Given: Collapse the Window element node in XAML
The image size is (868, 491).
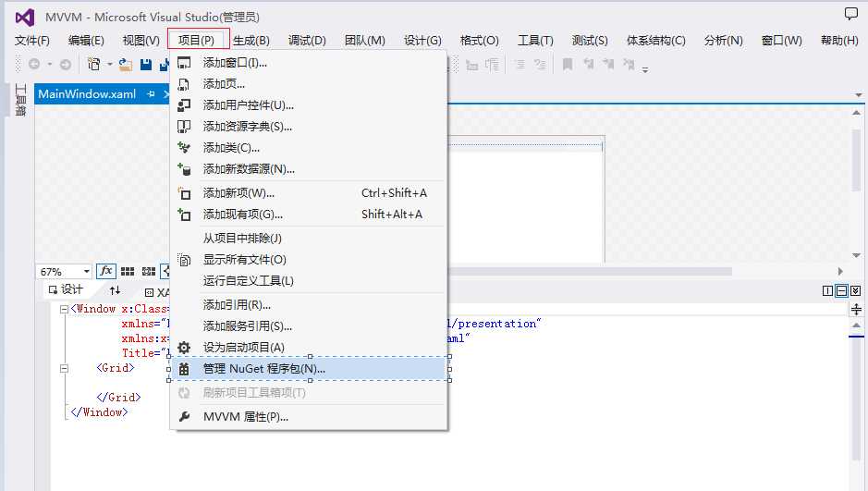Looking at the screenshot, I should pyautogui.click(x=64, y=310).
